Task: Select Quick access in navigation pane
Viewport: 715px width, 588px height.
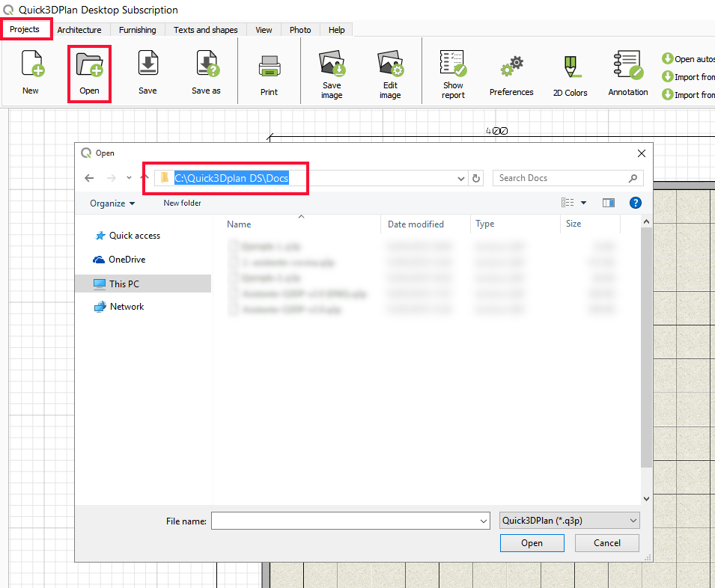Action: [x=128, y=236]
